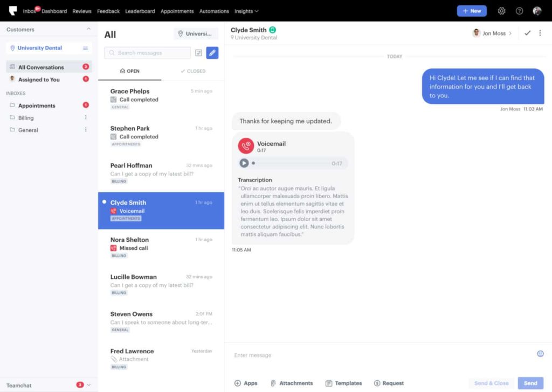
Task: Click the compose new message pencil icon
Action: [212, 53]
